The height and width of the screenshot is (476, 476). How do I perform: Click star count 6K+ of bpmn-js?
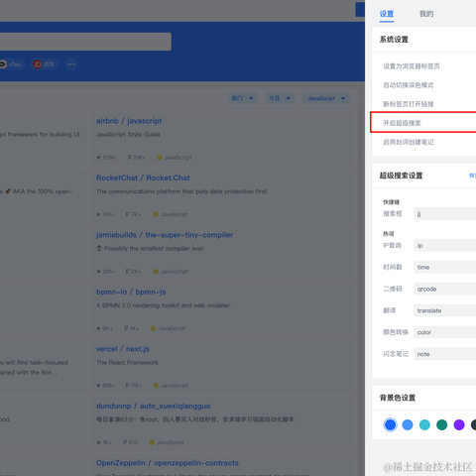104,328
